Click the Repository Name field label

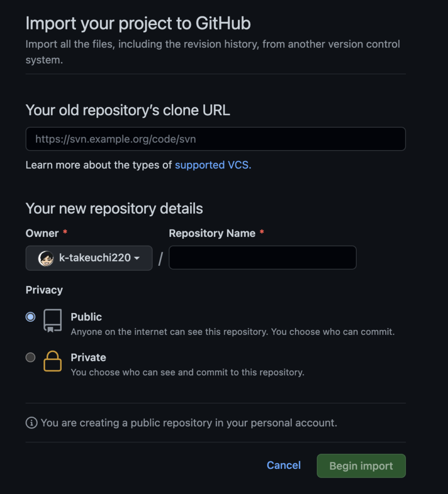(212, 233)
